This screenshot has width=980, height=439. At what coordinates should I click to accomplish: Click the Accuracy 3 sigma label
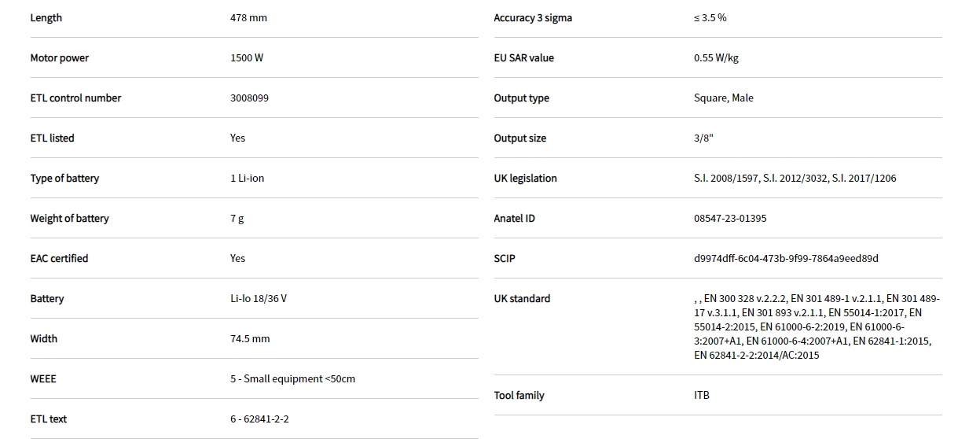tap(533, 18)
